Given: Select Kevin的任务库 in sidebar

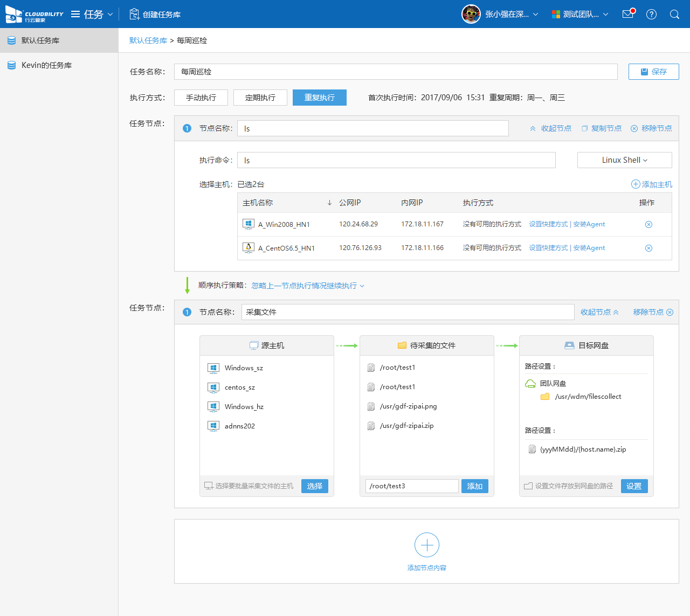Looking at the screenshot, I should point(46,65).
